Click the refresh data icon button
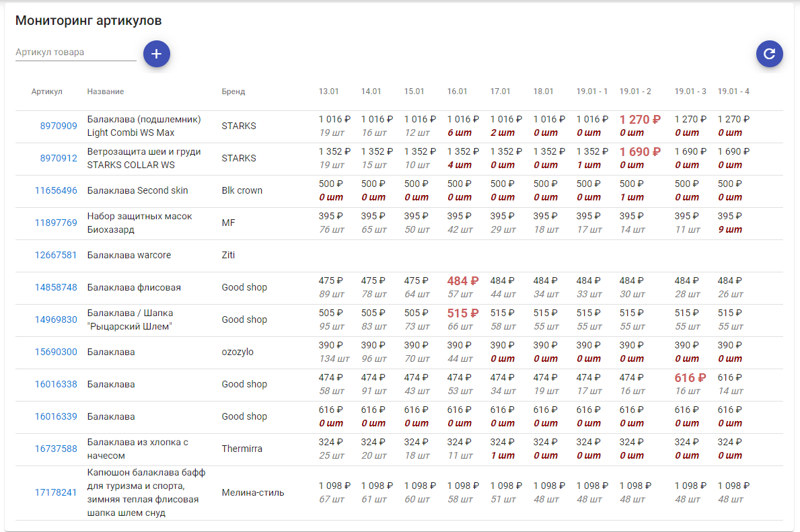The width and height of the screenshot is (800, 532). (x=769, y=54)
